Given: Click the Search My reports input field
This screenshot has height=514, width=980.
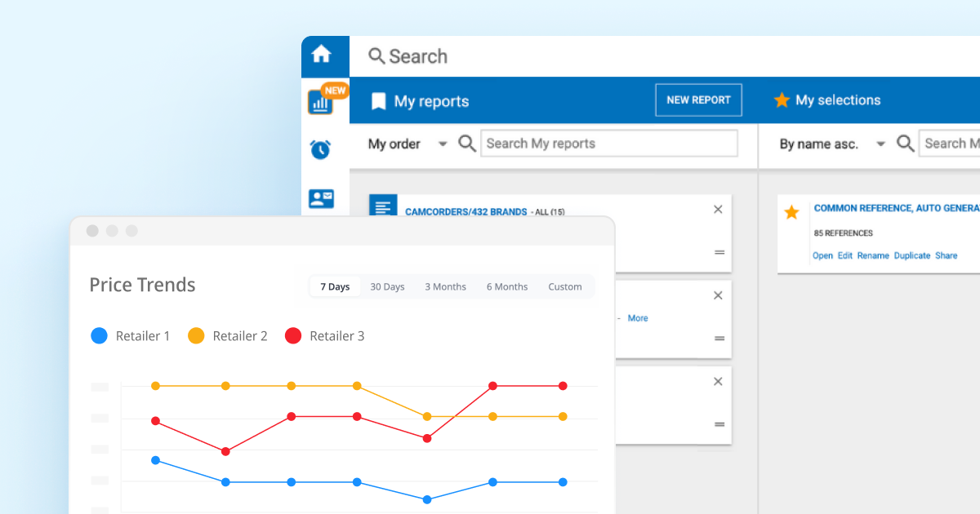Looking at the screenshot, I should (609, 144).
